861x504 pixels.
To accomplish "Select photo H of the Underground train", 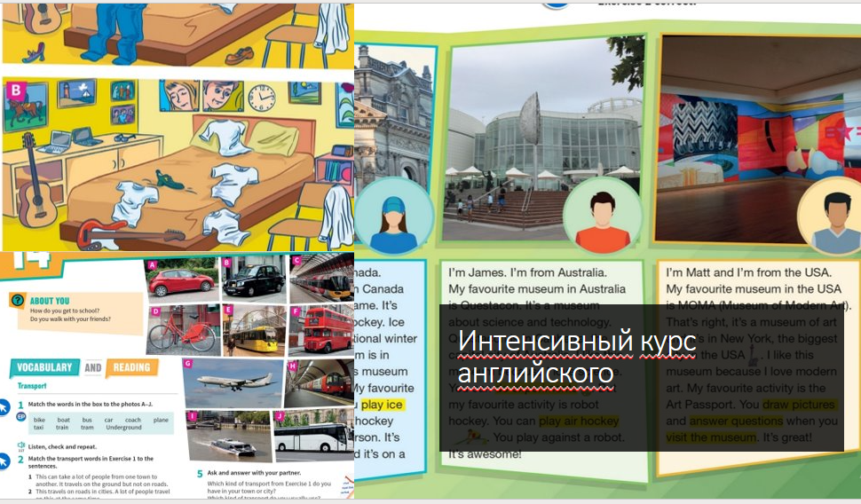I will (x=320, y=383).
